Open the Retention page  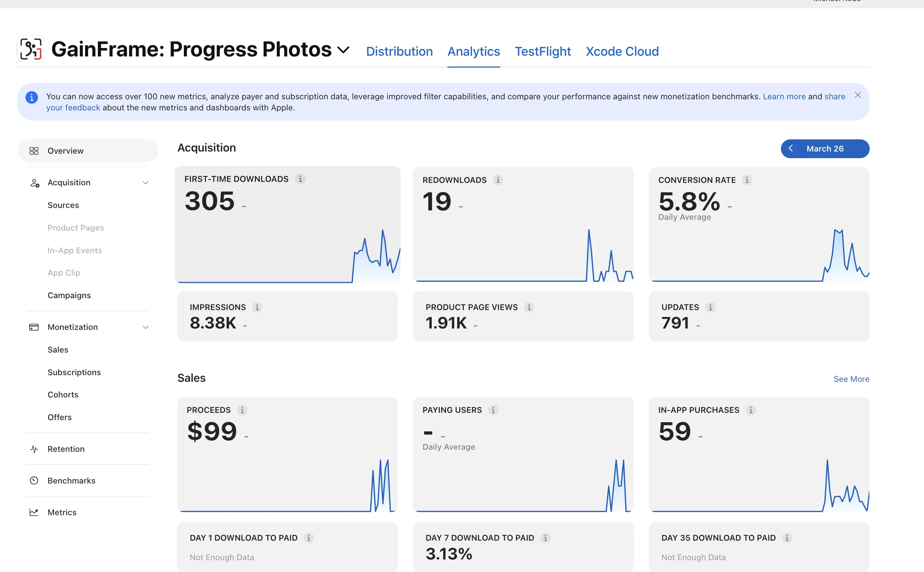pos(66,449)
